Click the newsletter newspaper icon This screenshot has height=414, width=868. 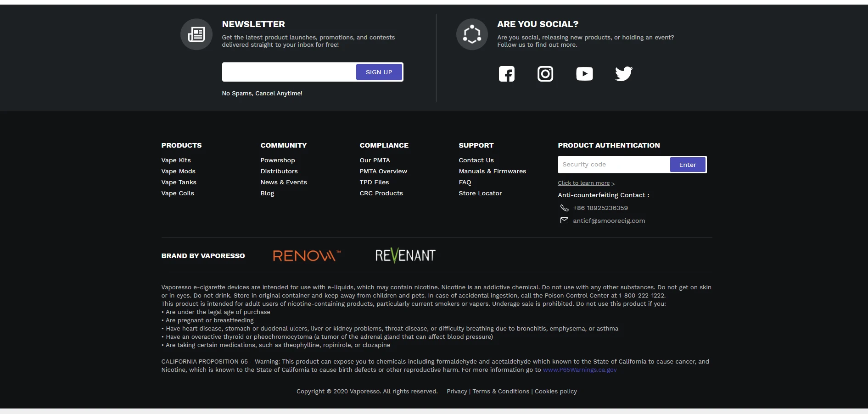(196, 34)
